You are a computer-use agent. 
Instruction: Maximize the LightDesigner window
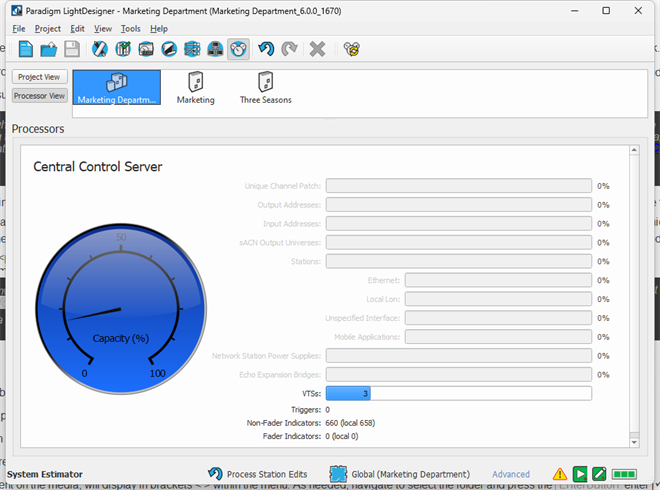[x=606, y=11]
